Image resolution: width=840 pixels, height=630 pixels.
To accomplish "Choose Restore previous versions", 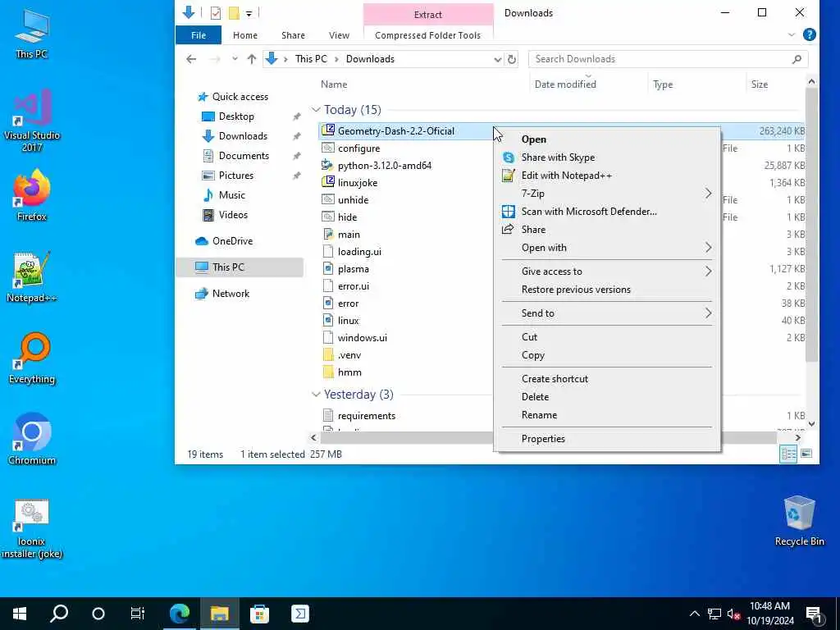I will point(606,290).
